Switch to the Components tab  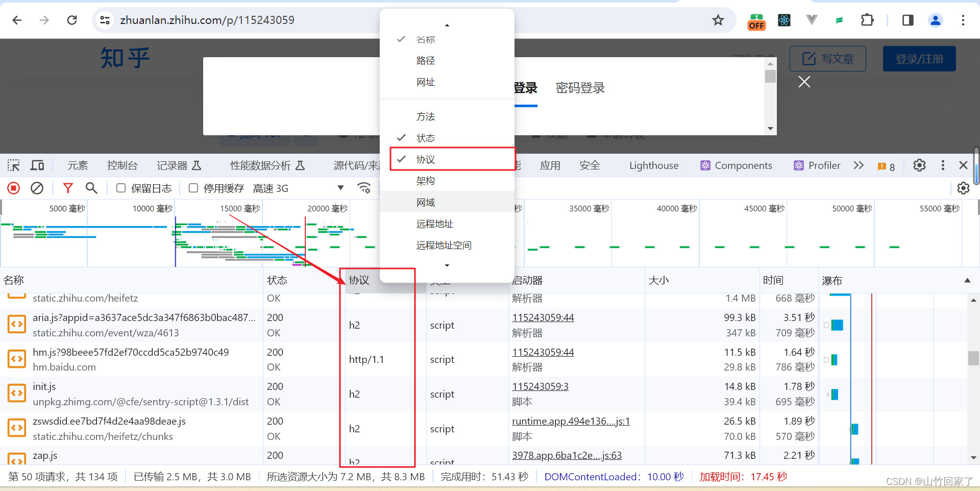pos(736,165)
